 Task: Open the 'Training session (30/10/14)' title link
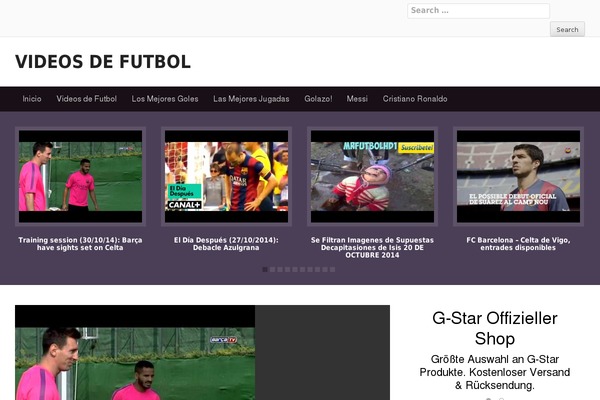tap(80, 244)
